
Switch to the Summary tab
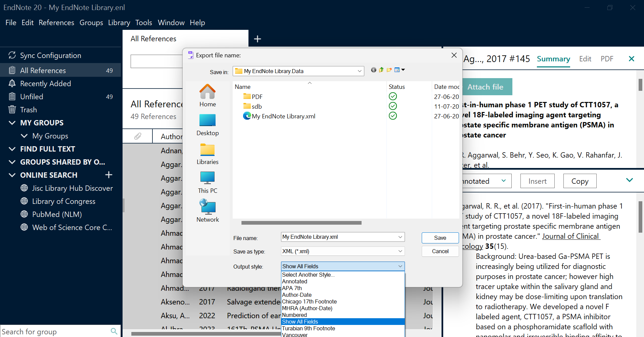[x=553, y=59]
